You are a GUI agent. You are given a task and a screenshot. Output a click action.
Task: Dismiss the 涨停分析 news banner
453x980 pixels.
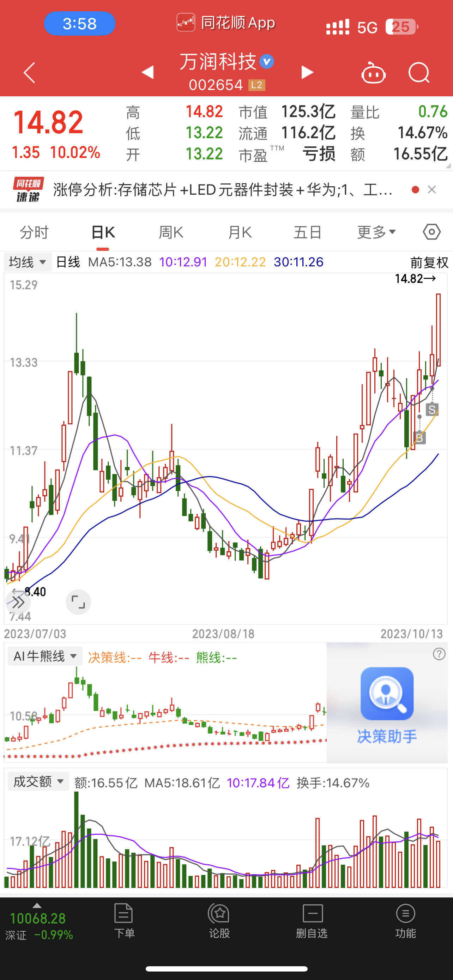(x=432, y=189)
